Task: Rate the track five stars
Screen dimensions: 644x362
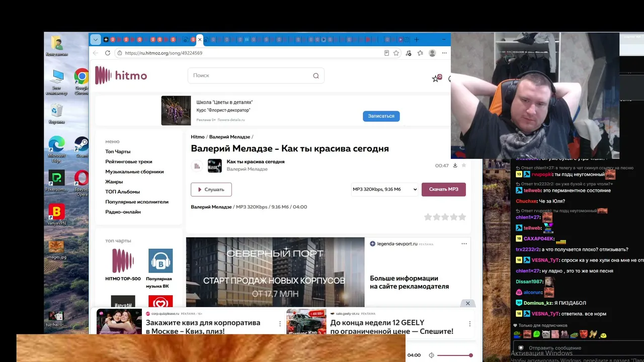Action: (462, 217)
